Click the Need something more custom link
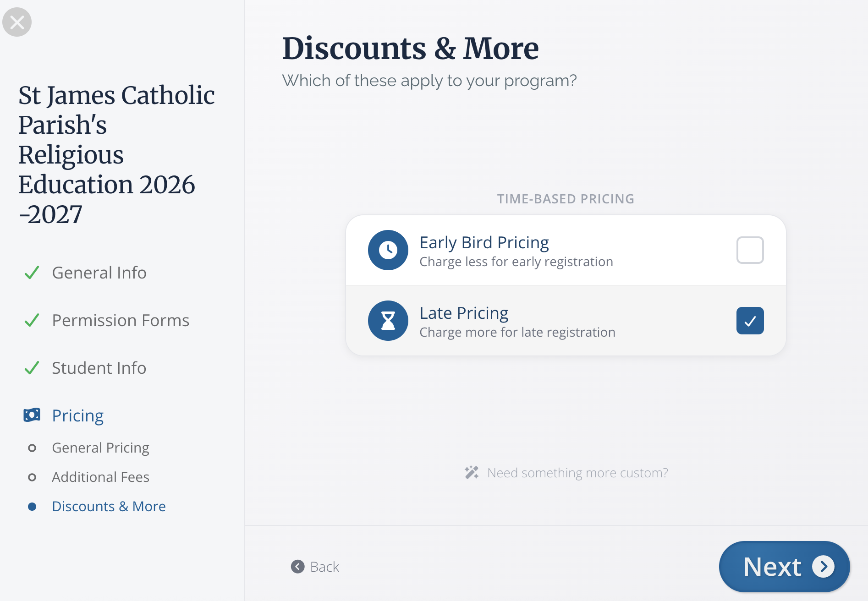The width and height of the screenshot is (868, 601). 577,473
